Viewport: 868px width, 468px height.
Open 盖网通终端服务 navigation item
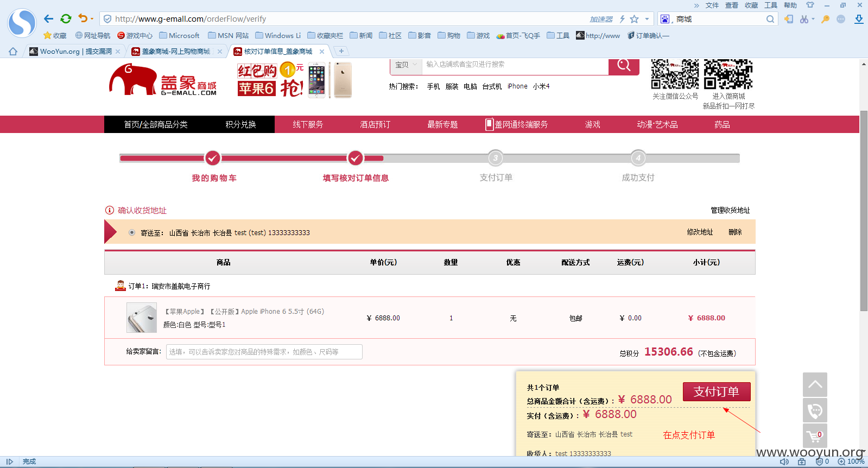(x=516, y=124)
